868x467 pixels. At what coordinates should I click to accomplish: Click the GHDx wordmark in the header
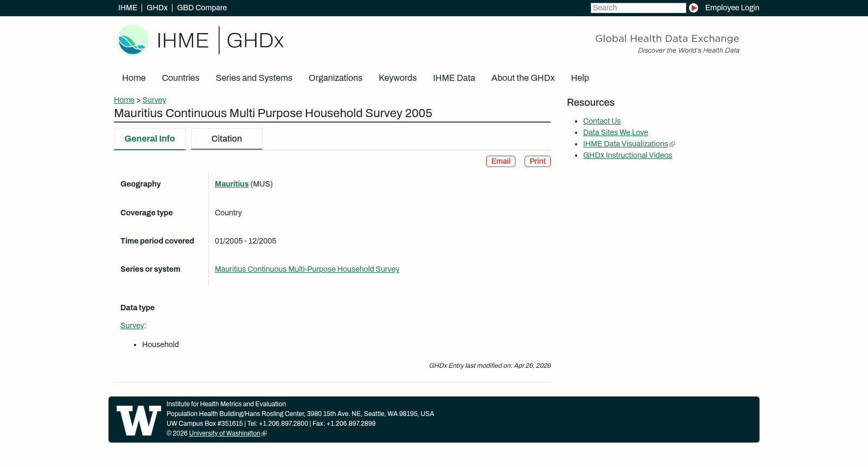tap(255, 41)
